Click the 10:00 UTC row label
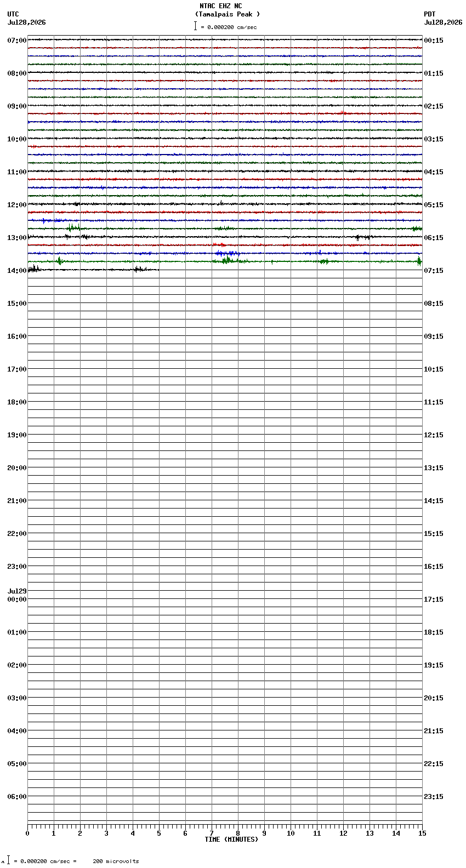 pyautogui.click(x=17, y=139)
